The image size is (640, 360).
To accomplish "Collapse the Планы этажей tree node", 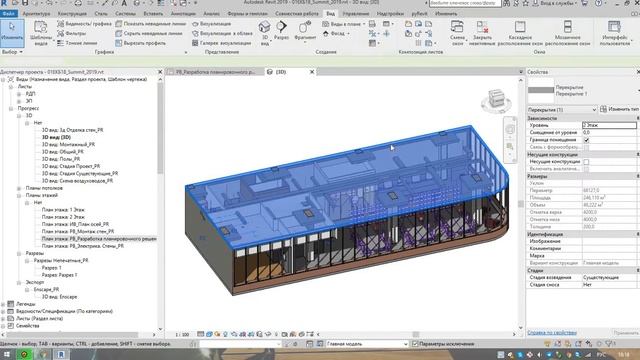I will click(19, 196).
